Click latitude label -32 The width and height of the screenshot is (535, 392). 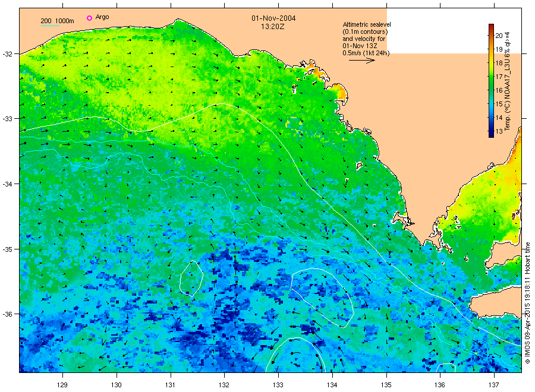click(7, 54)
